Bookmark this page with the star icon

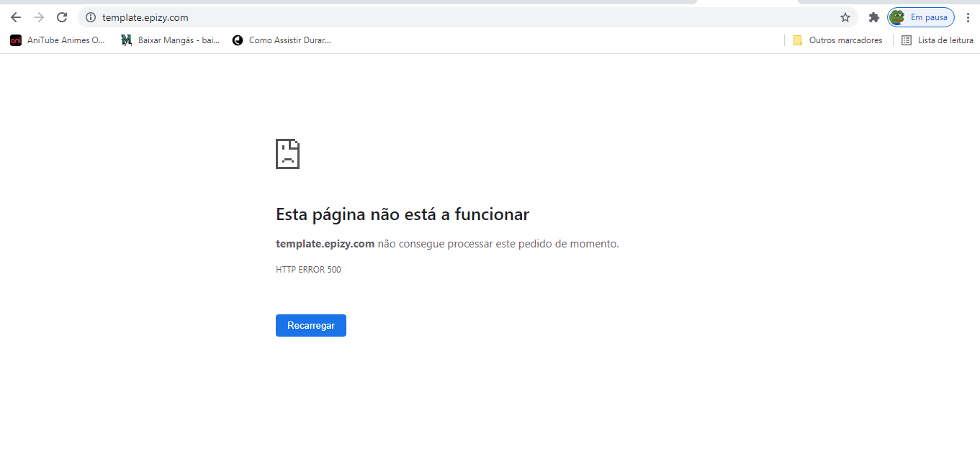coord(845,17)
